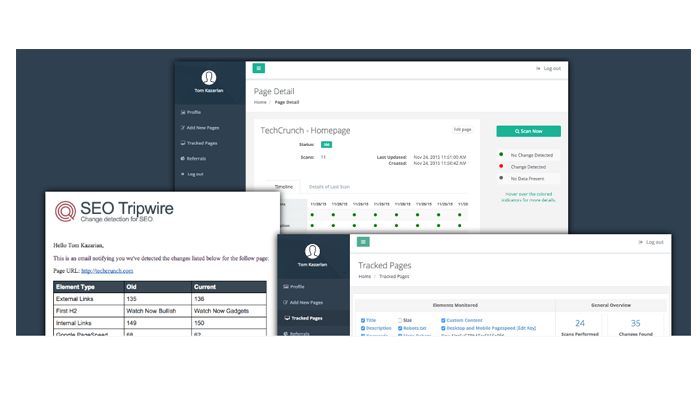The width and height of the screenshot is (700, 420).
Task: Click Log out in Page Detail sidebar
Action: [192, 174]
